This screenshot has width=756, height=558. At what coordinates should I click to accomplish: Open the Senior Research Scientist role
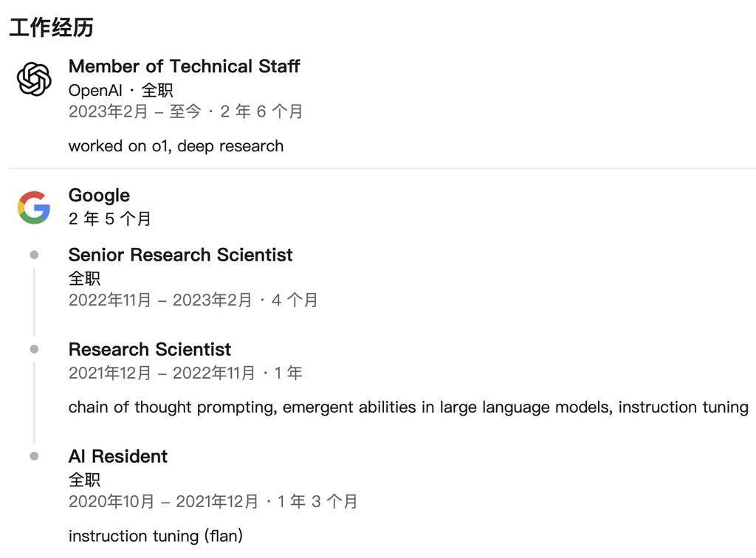click(x=180, y=255)
